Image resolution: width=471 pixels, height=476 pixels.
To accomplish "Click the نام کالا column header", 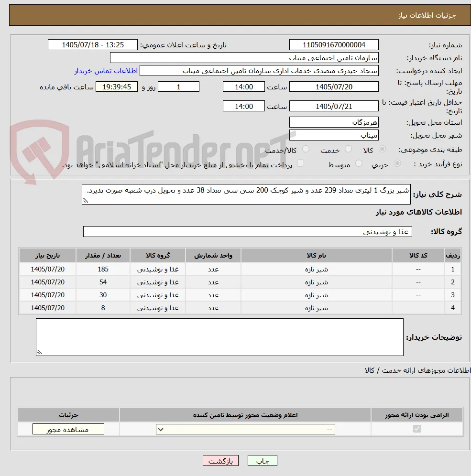I will (x=316, y=255).
